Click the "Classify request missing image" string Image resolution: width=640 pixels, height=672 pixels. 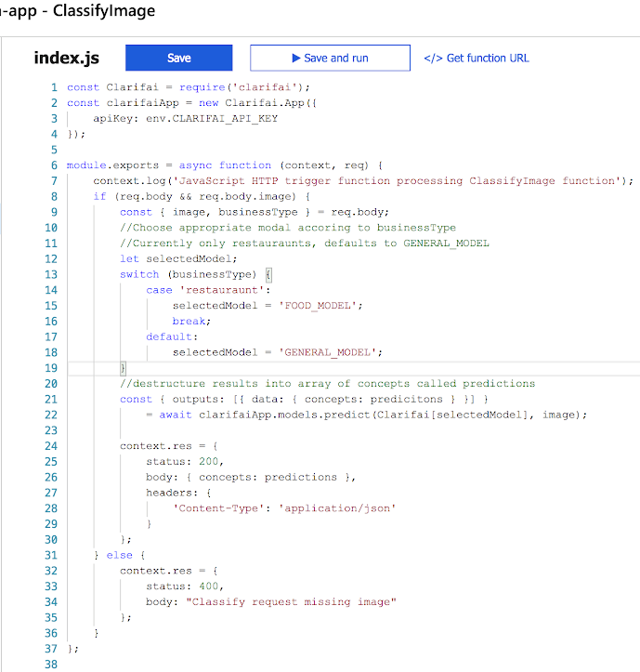tap(291, 601)
